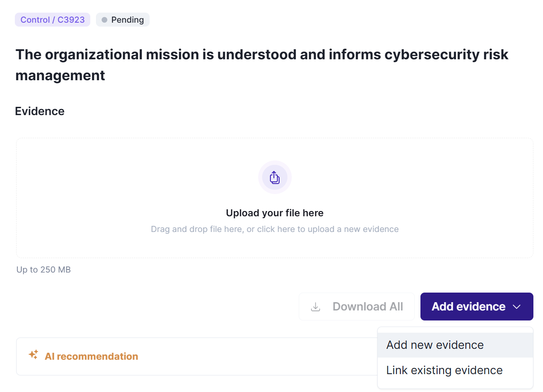
Task: Click the Upload your file here text
Action: click(275, 213)
